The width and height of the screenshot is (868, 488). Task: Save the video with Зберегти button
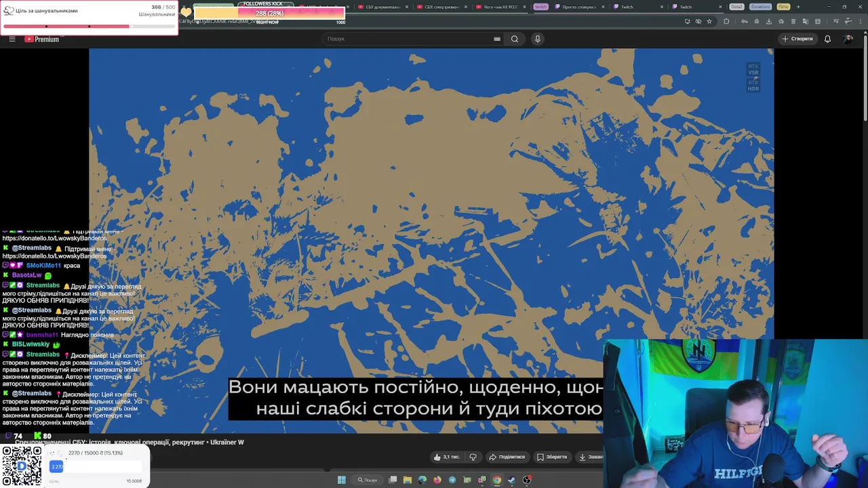point(552,457)
